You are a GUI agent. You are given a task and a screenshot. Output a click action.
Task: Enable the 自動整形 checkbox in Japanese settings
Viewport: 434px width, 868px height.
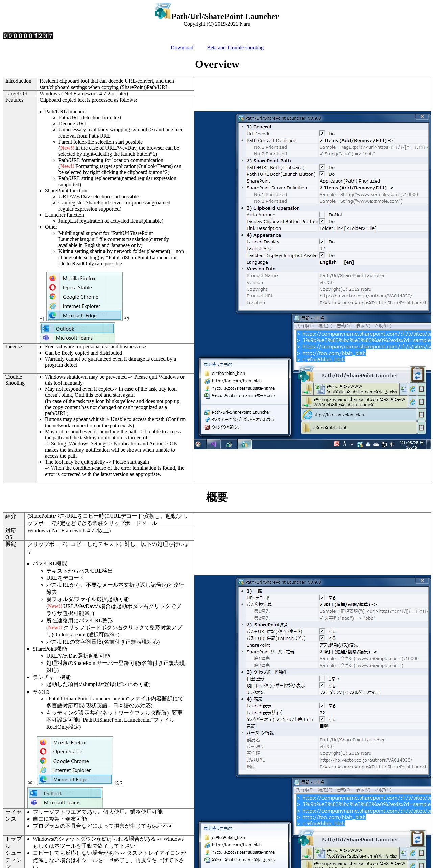pyautogui.click(x=322, y=678)
